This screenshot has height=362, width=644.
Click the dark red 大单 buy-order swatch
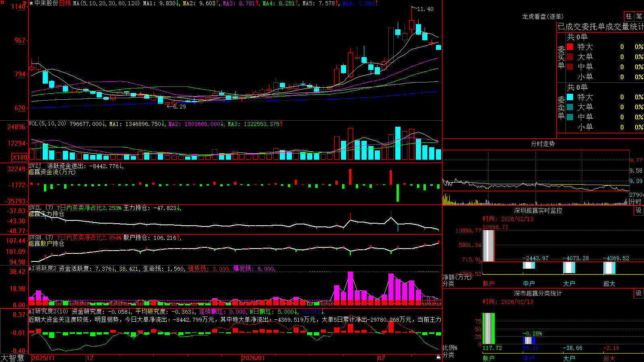[x=570, y=57]
